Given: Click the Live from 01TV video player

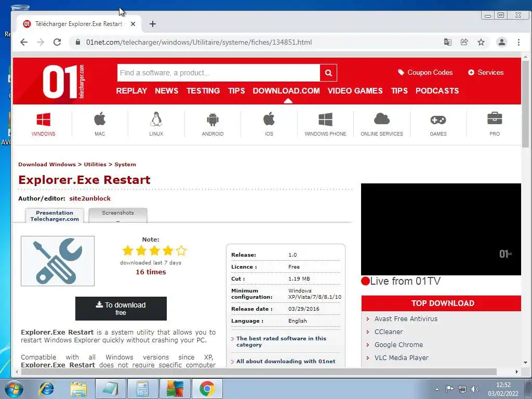Looking at the screenshot, I should (441, 229).
